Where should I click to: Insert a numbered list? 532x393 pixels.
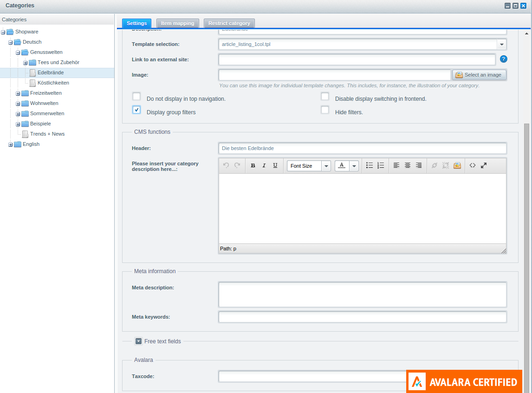(381, 165)
